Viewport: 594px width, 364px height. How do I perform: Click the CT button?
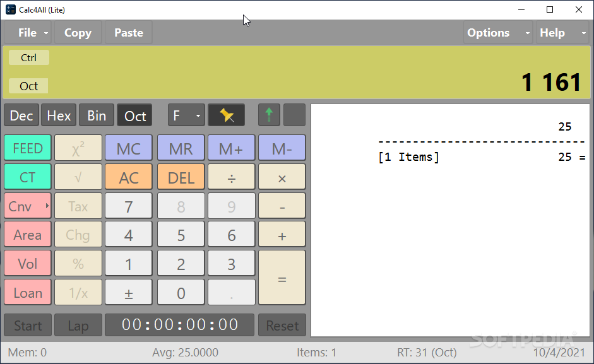coord(27,177)
